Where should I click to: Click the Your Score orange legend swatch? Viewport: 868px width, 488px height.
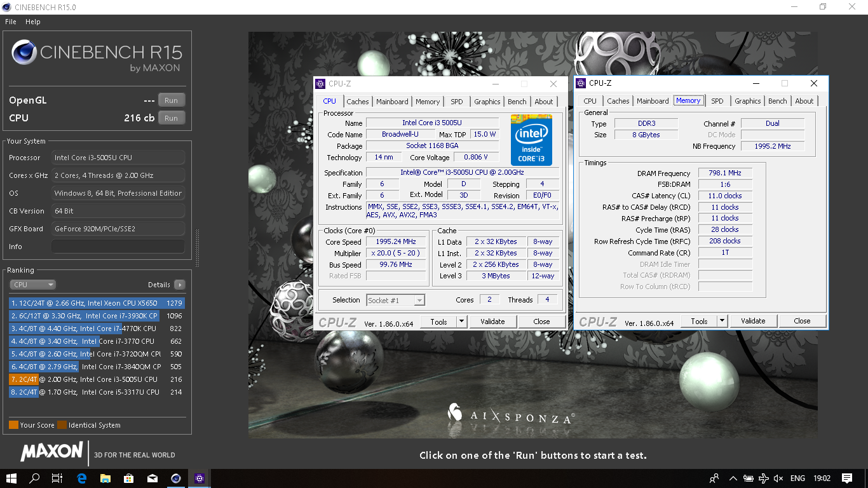(13, 425)
